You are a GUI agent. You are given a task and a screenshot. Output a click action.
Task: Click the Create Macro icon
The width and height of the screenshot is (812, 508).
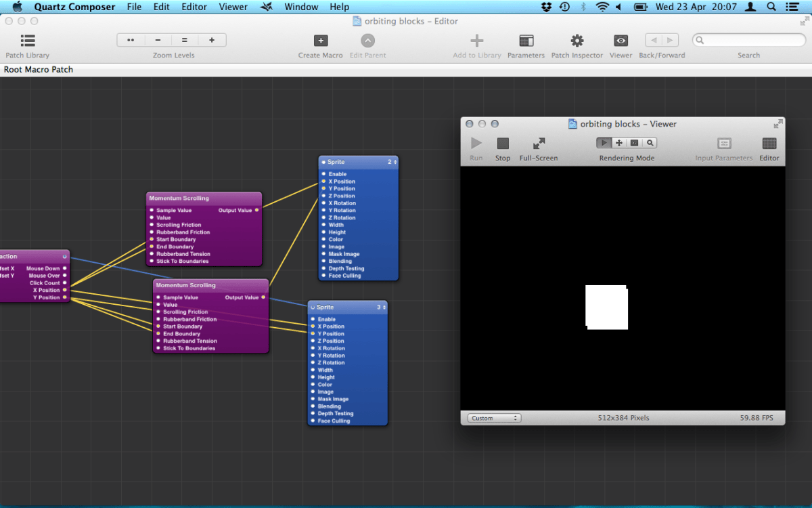(321, 41)
